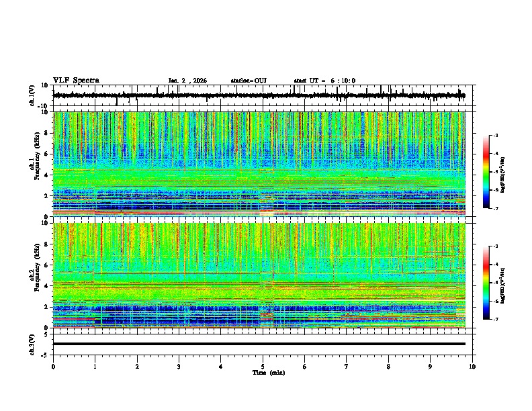Click the time axis tick label "2"
The height and width of the screenshot is (411, 532).
pos(137,367)
